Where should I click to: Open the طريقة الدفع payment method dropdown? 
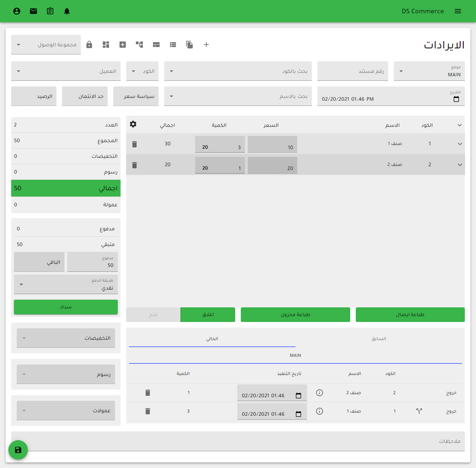tap(66, 284)
